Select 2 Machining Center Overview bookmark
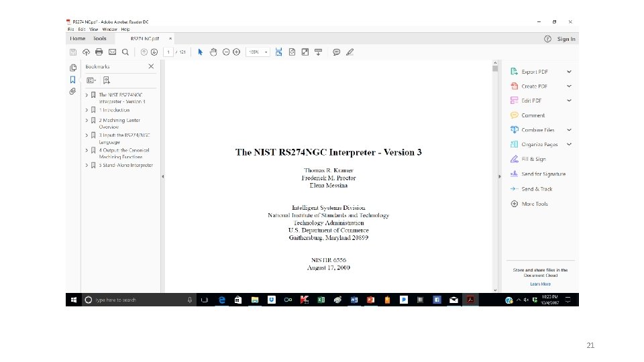 (119, 123)
